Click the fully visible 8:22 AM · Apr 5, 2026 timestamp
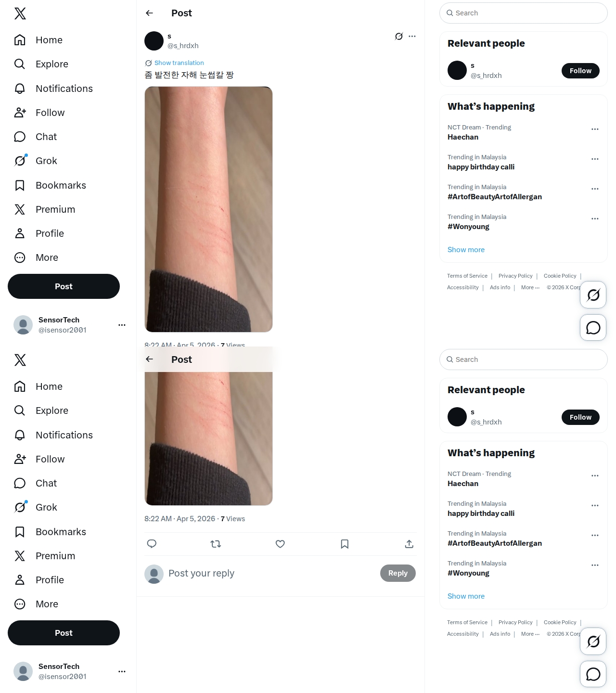 (x=180, y=519)
